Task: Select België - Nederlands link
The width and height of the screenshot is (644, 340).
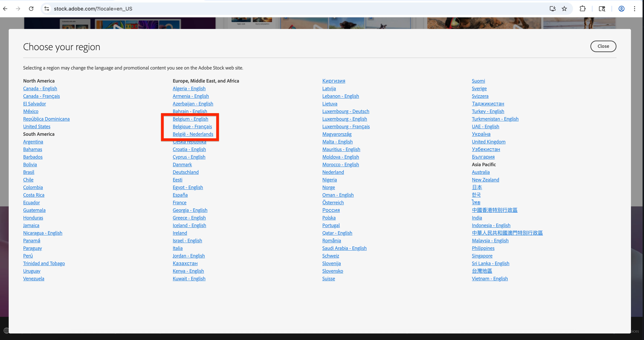Action: (x=193, y=134)
